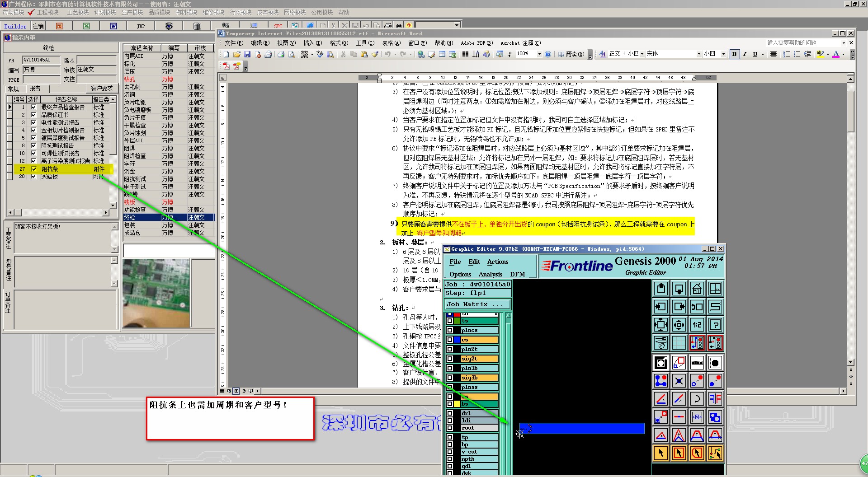This screenshot has width=868, height=477.
Task: Open the highlight color dropdown arrow
Action: click(x=828, y=54)
